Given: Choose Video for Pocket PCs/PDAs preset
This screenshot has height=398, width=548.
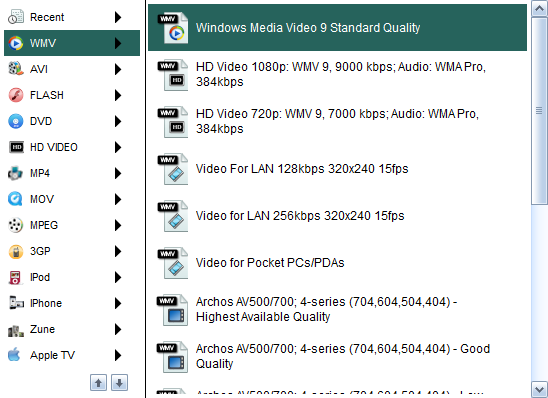Looking at the screenshot, I should click(x=337, y=263).
